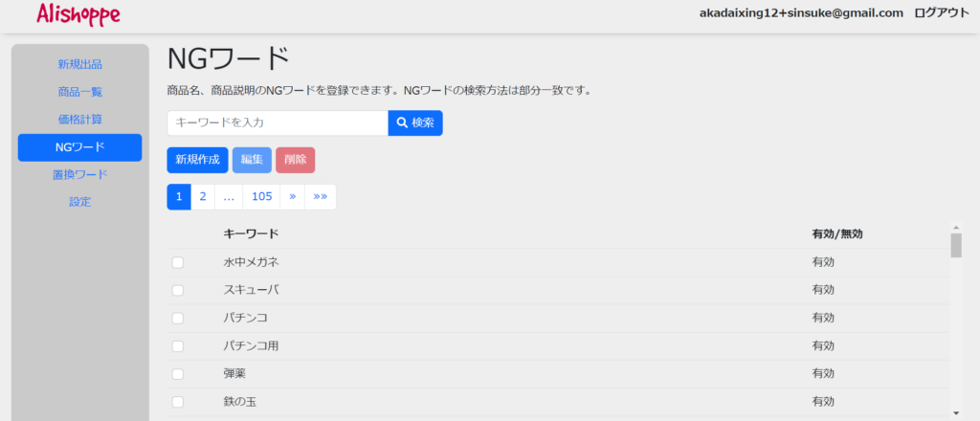
Task: Expand pagination ellipsis for more pages
Action: pyautogui.click(x=229, y=196)
